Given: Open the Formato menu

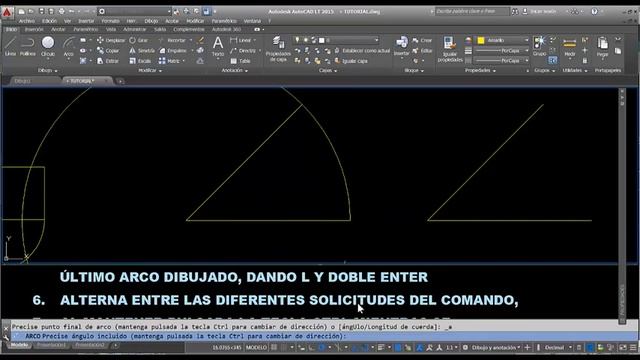Looking at the screenshot, I should (x=111, y=21).
